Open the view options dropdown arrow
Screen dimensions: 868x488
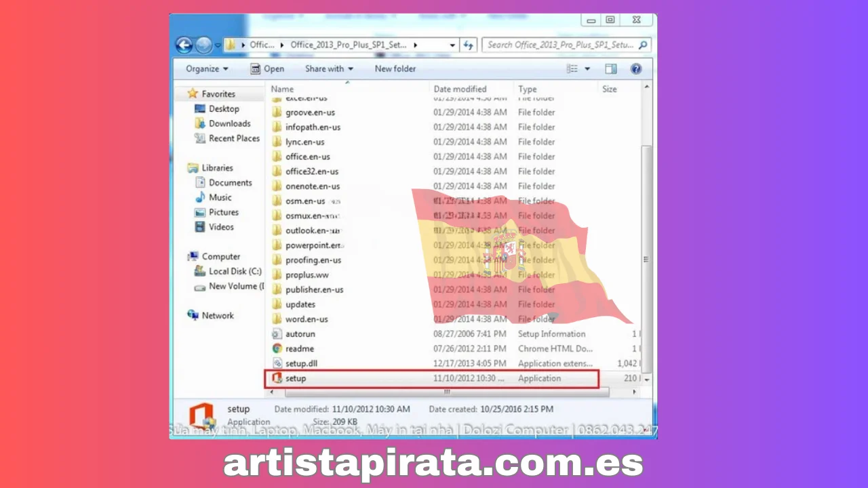pyautogui.click(x=587, y=68)
